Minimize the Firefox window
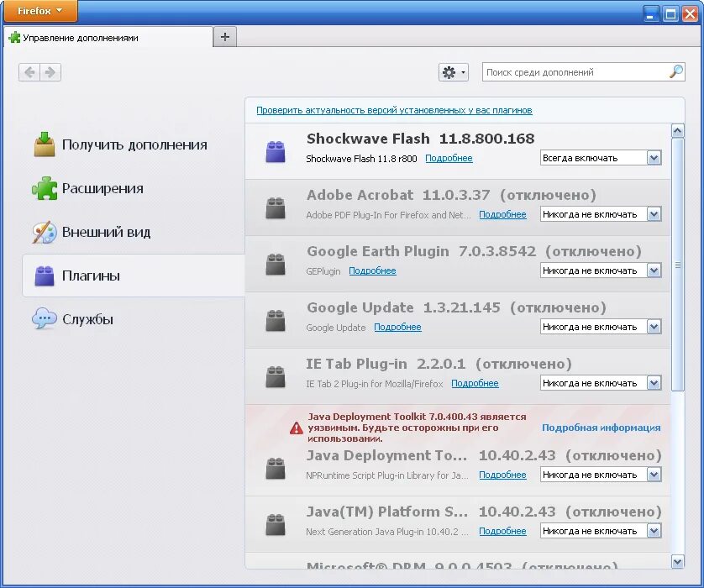 (650, 14)
